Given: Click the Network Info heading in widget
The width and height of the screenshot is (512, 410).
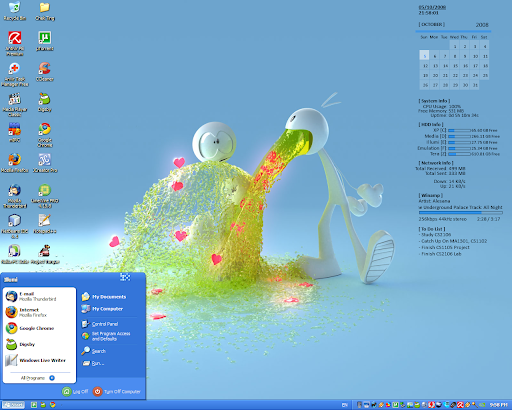Looking at the screenshot, I should pyautogui.click(x=436, y=163).
